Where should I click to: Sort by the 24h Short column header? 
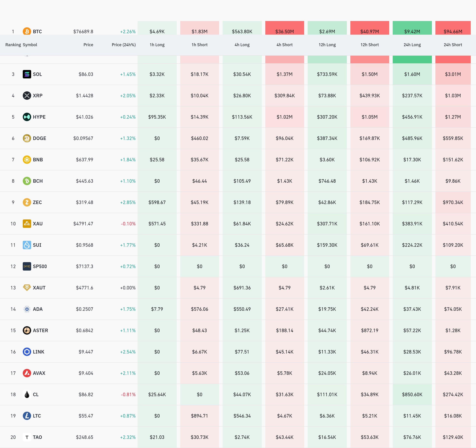coord(453,45)
